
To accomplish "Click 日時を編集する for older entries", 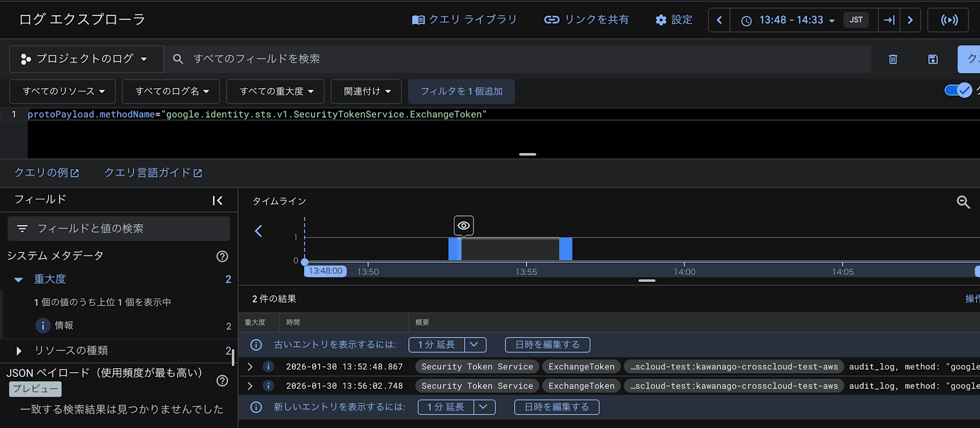I will [547, 345].
